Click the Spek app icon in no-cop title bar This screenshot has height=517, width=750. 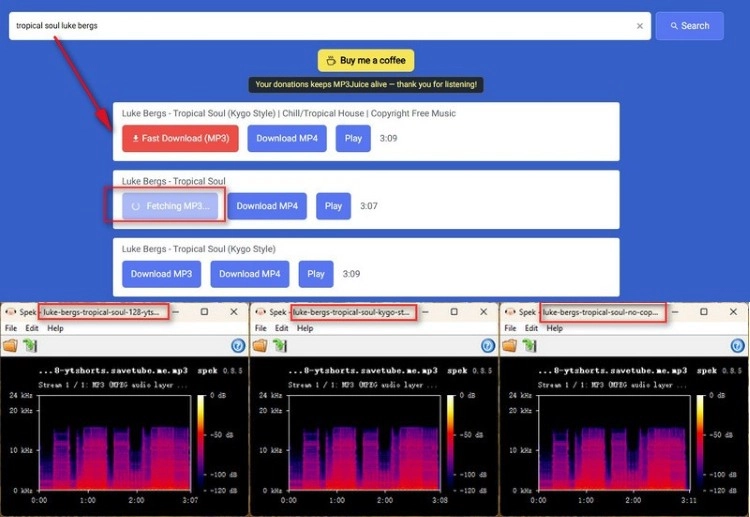tap(510, 312)
